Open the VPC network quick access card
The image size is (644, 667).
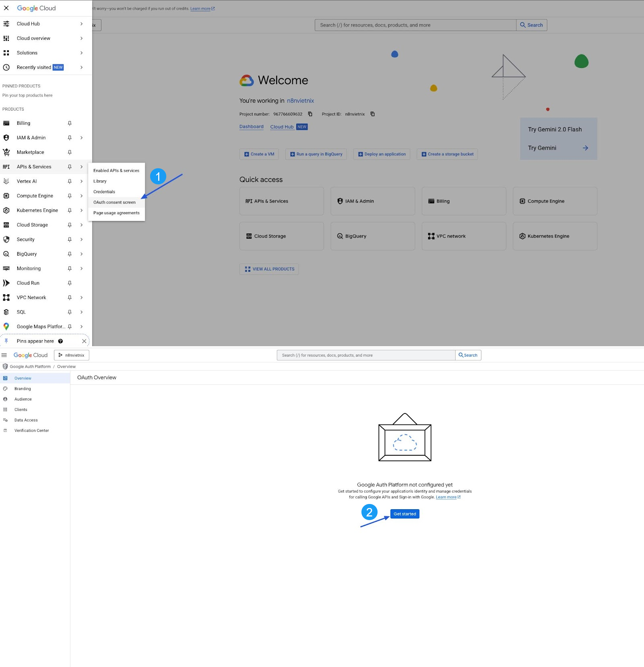click(x=464, y=236)
